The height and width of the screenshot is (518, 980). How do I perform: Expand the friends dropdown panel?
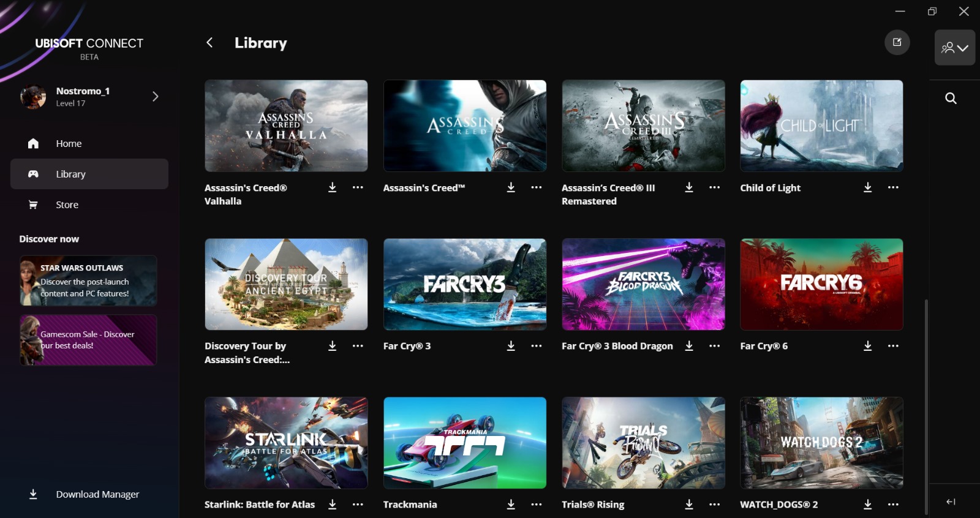pyautogui.click(x=955, y=48)
